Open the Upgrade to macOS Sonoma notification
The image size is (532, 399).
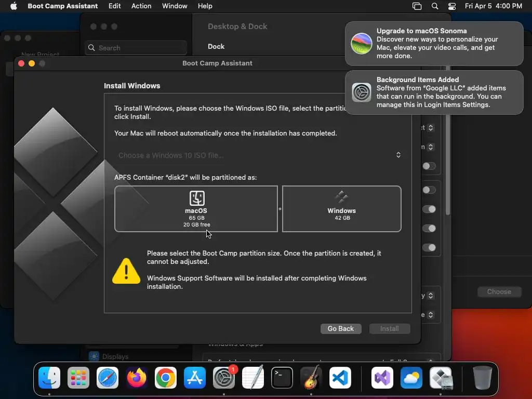click(434, 44)
